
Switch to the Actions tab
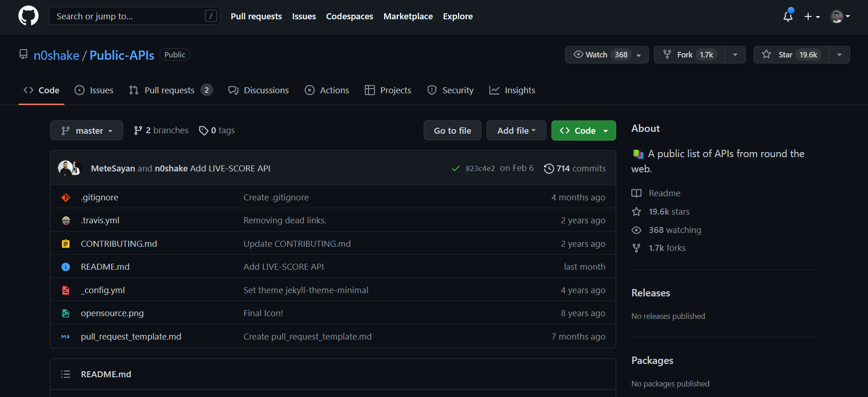tap(327, 90)
